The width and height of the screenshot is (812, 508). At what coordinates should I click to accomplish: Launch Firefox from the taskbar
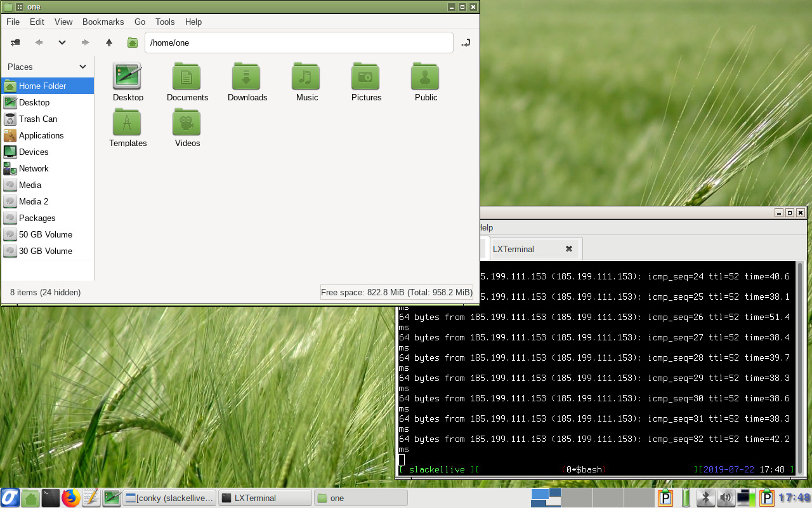[70, 498]
